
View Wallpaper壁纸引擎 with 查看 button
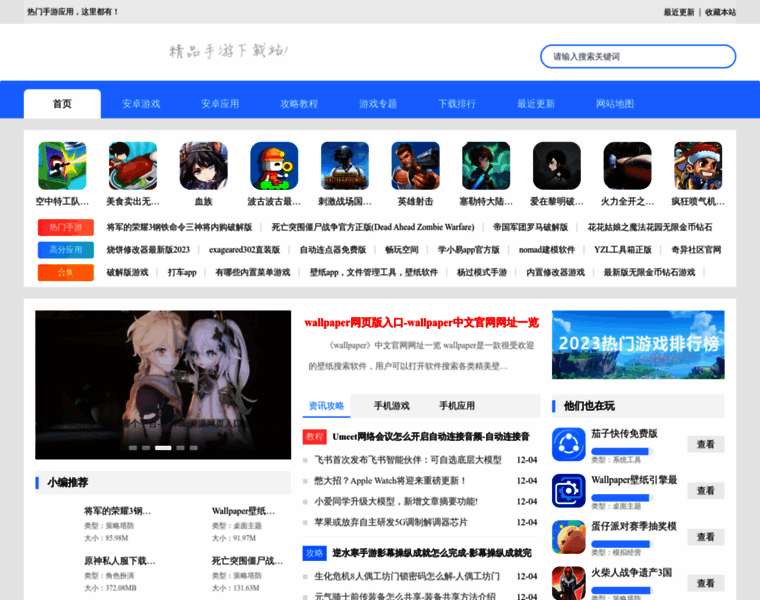point(706,490)
